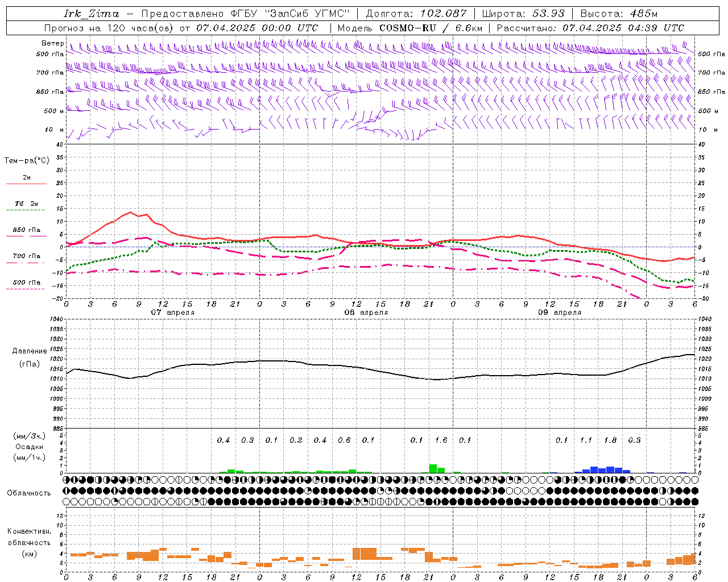Select the model name COSMO-RU / 6.6км

click(x=431, y=28)
